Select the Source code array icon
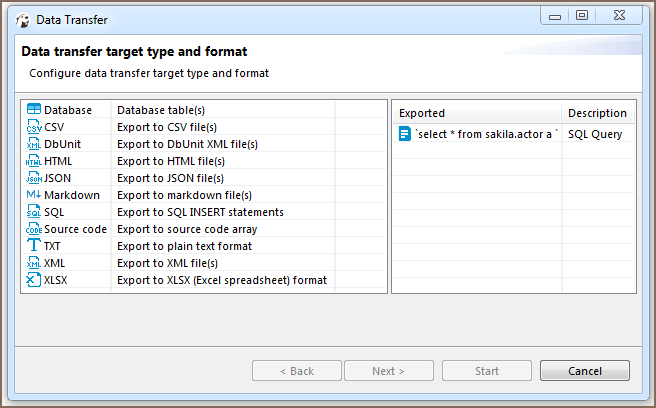The image size is (656, 408). (x=34, y=229)
